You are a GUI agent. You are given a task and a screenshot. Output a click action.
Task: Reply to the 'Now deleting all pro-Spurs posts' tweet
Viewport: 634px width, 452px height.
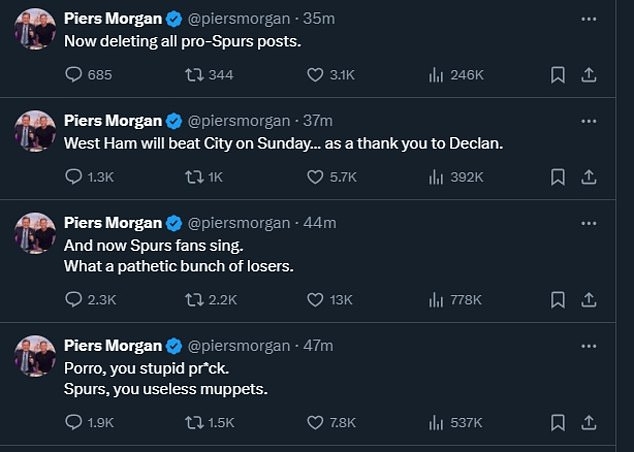click(x=73, y=74)
